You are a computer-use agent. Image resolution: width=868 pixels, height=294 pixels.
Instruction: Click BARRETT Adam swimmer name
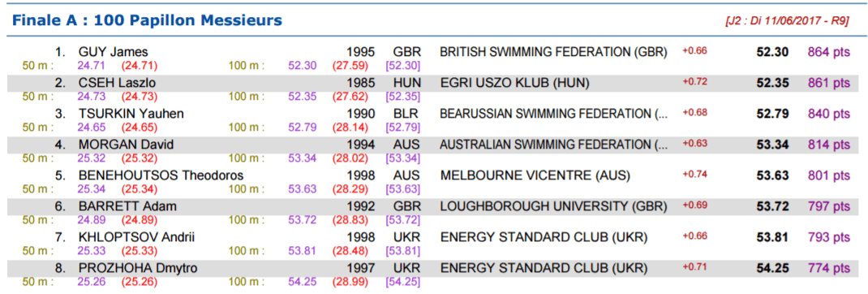127,207
